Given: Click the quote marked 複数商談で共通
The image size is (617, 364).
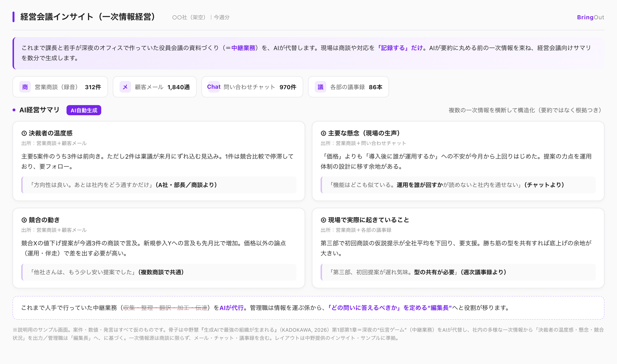Looking at the screenshot, I should (x=159, y=272).
